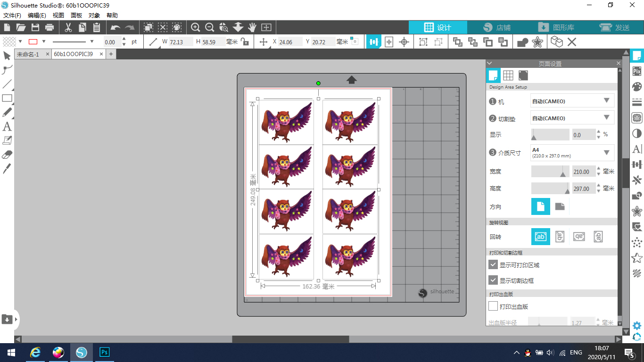Click the Paste clipboard icon
The height and width of the screenshot is (362, 644).
pos(97,27)
